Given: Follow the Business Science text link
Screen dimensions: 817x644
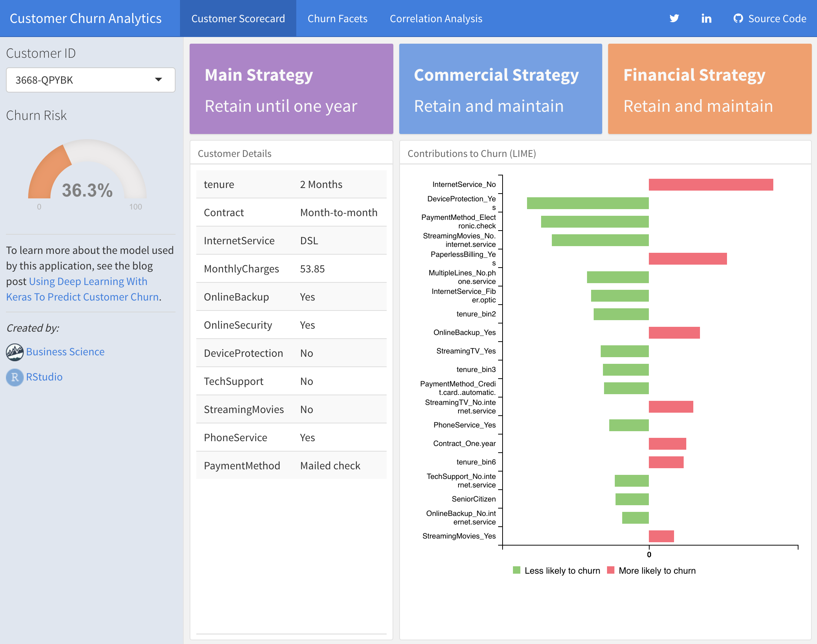Looking at the screenshot, I should [65, 352].
